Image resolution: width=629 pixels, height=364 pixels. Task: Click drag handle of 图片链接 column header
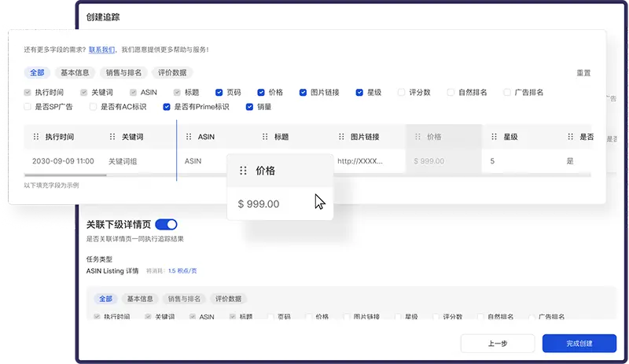click(341, 137)
